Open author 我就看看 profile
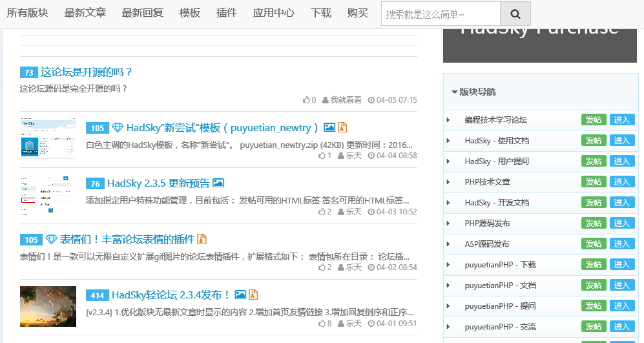Viewport: 644px width, 343px height. 346,100
